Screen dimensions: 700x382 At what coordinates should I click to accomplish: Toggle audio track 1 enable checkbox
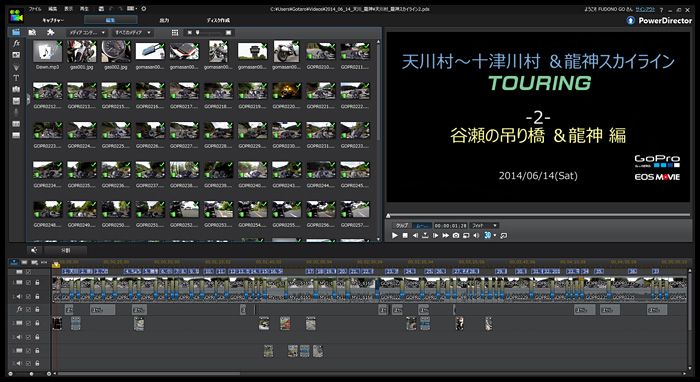click(x=29, y=296)
